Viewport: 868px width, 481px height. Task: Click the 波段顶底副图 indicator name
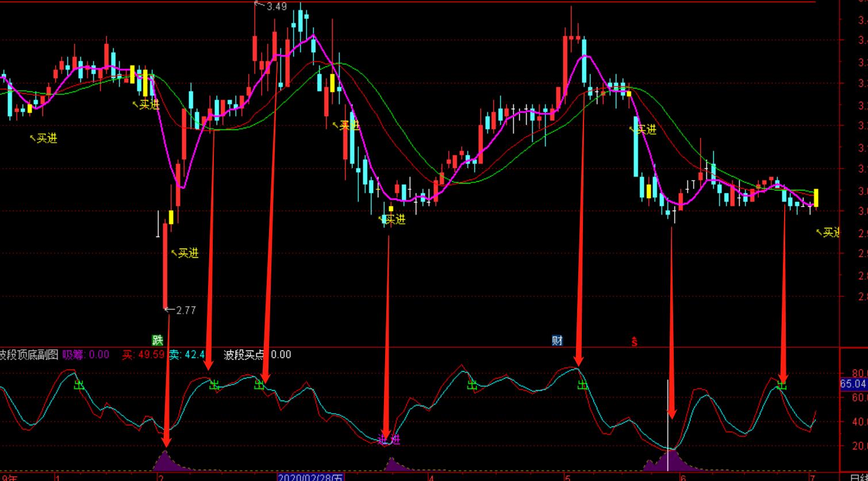[x=29, y=354]
